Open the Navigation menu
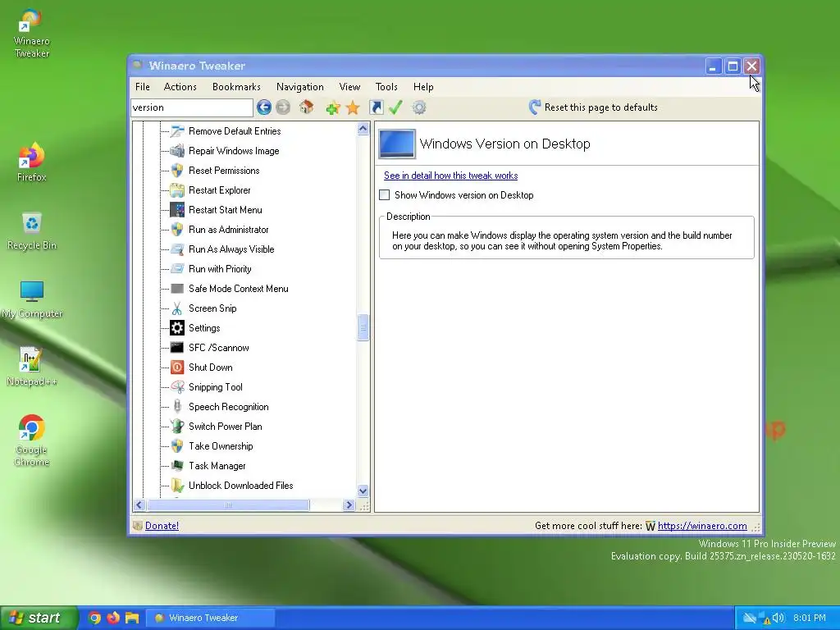840x630 pixels. (x=300, y=87)
